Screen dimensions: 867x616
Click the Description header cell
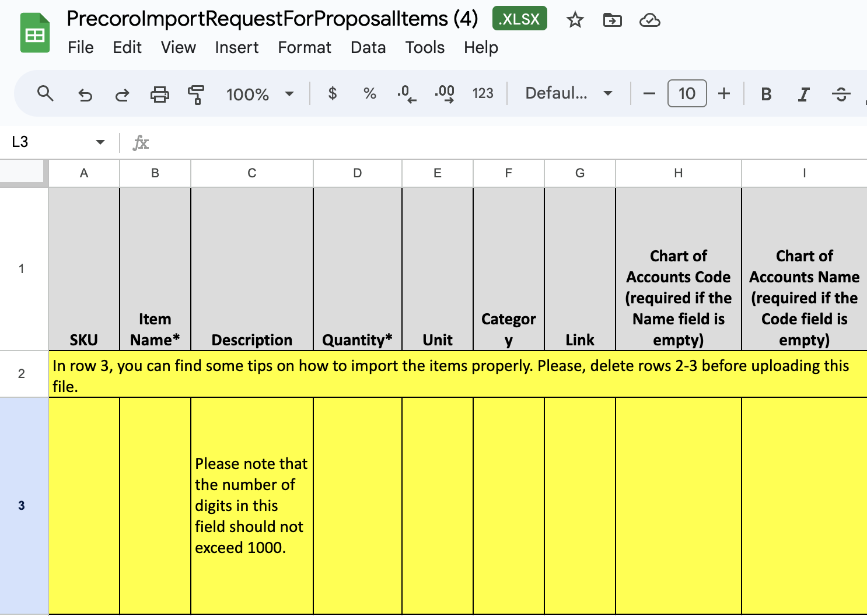coord(252,269)
